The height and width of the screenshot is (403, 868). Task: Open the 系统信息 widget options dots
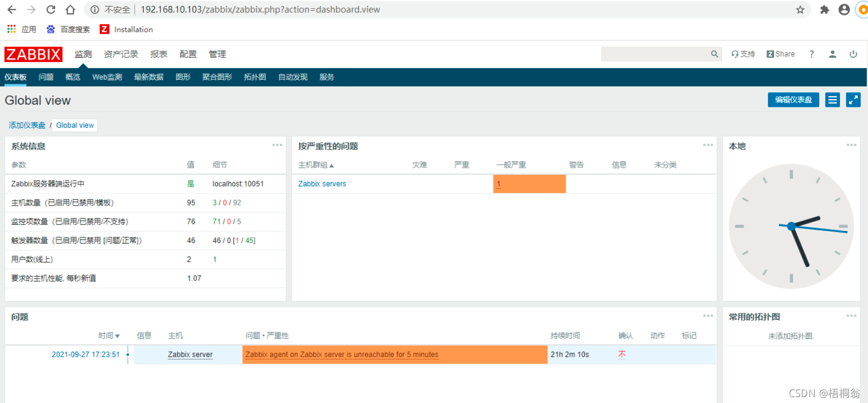pos(277,145)
